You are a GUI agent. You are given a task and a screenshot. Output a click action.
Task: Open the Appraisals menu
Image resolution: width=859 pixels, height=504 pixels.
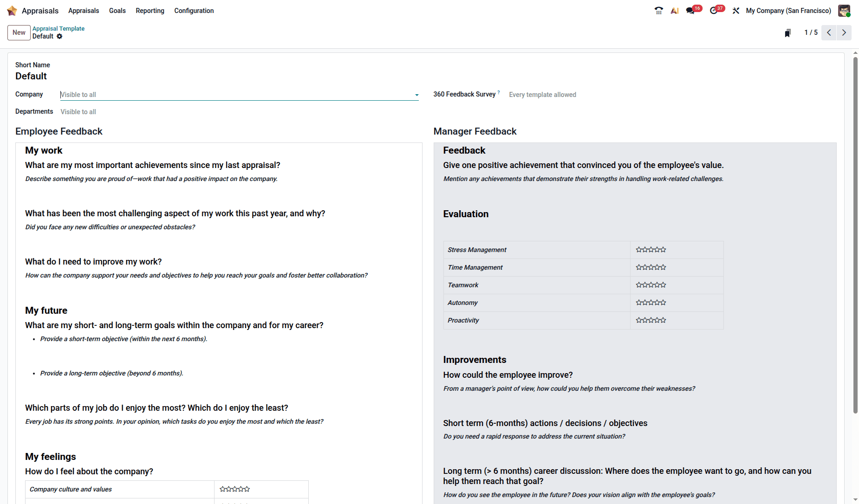[84, 11]
